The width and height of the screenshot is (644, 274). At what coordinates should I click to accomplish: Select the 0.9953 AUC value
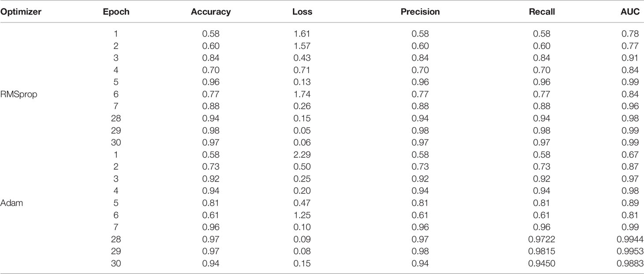pyautogui.click(x=631, y=253)
